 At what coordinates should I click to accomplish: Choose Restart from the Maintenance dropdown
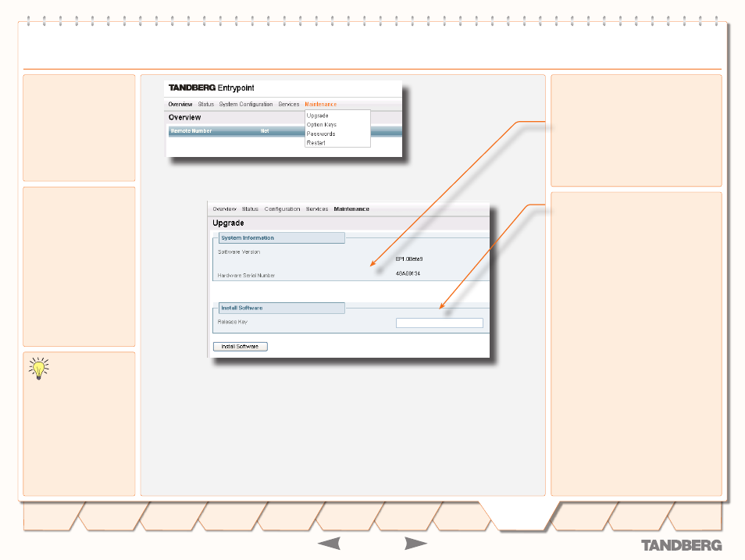[316, 143]
